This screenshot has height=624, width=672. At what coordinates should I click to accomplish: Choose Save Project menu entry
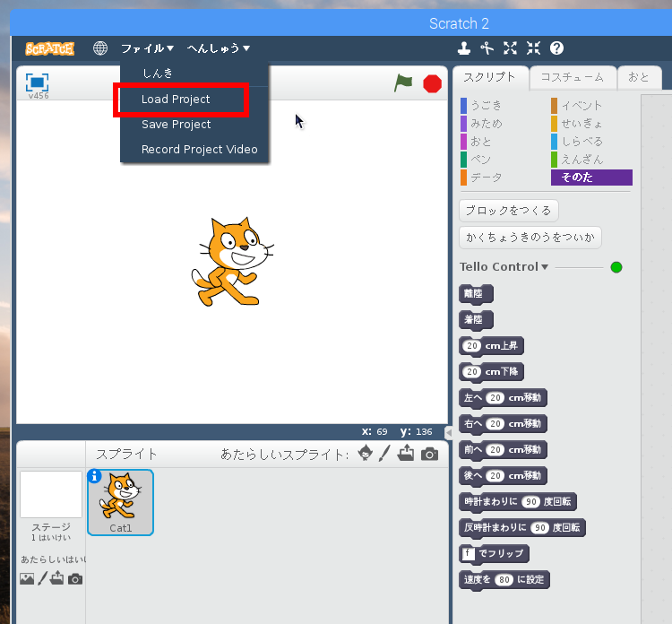[194, 125]
